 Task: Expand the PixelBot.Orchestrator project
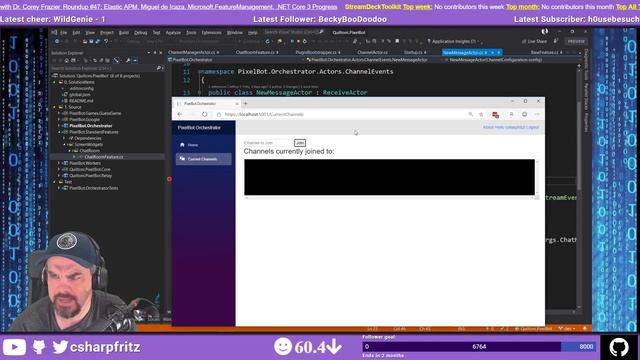point(59,126)
